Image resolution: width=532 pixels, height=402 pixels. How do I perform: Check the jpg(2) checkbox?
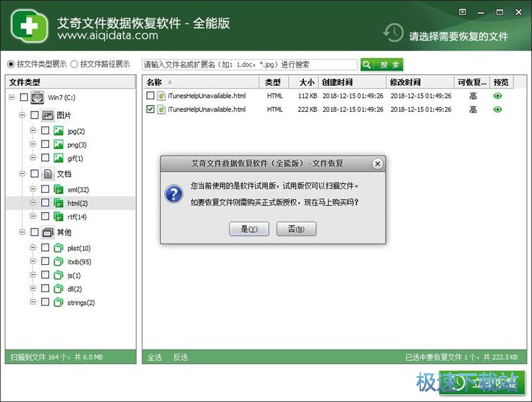45,130
